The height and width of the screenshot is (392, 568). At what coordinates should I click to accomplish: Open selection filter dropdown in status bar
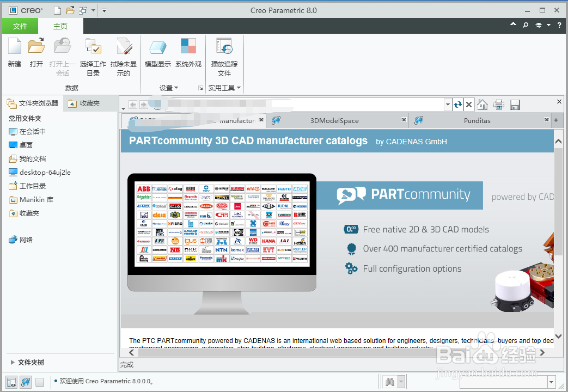(x=551, y=382)
